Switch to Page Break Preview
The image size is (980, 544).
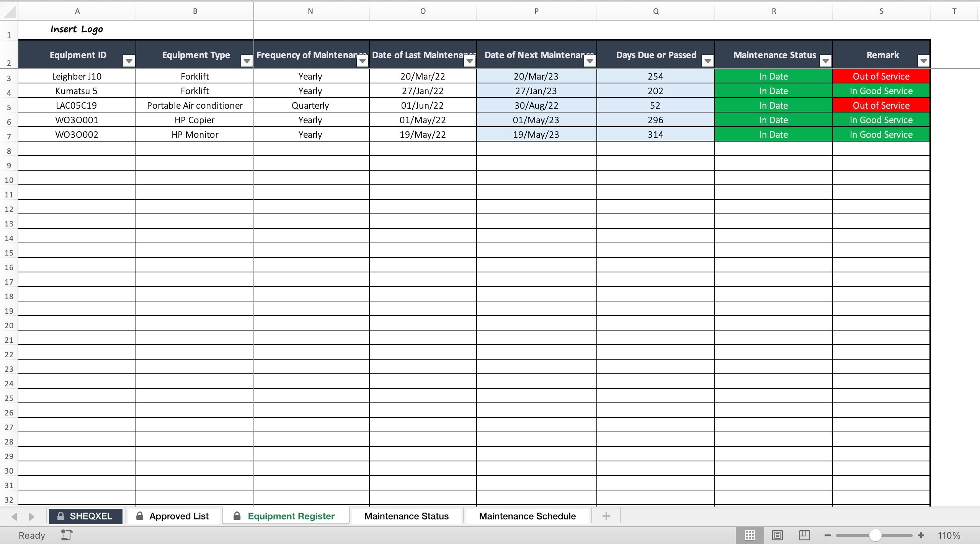point(804,535)
